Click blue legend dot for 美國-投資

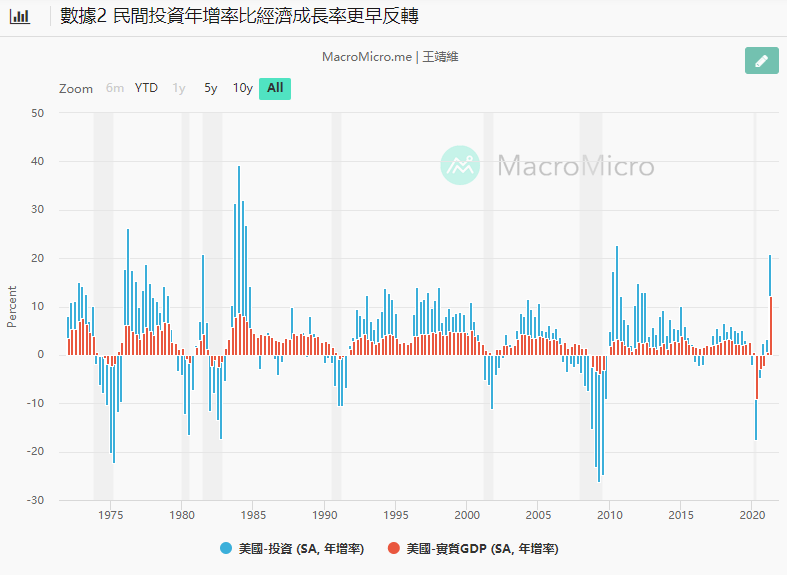click(x=226, y=549)
